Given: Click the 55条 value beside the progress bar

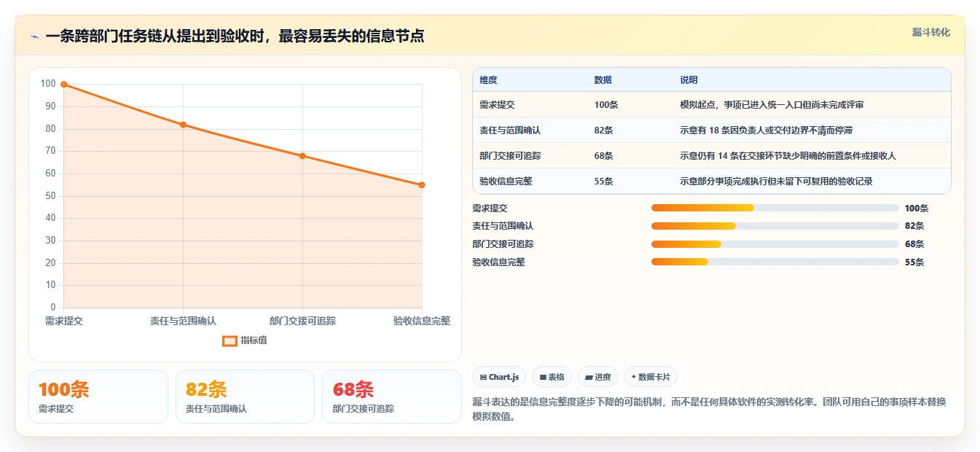Looking at the screenshot, I should coord(914,262).
